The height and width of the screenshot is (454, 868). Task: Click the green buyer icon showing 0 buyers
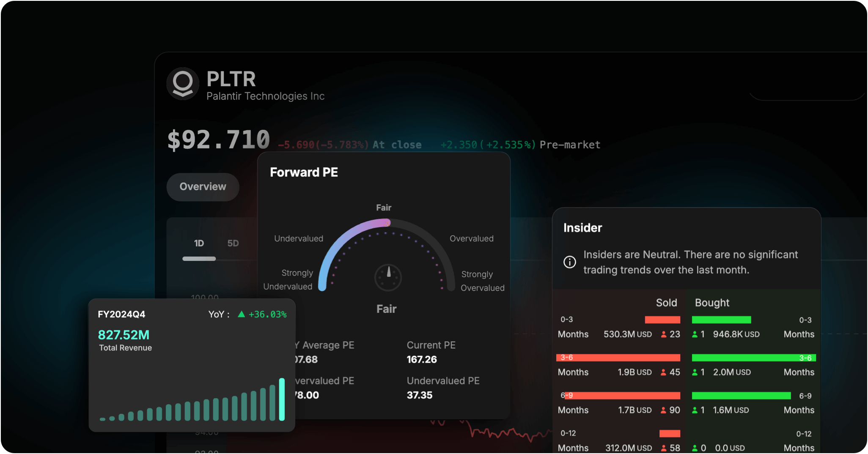click(695, 447)
